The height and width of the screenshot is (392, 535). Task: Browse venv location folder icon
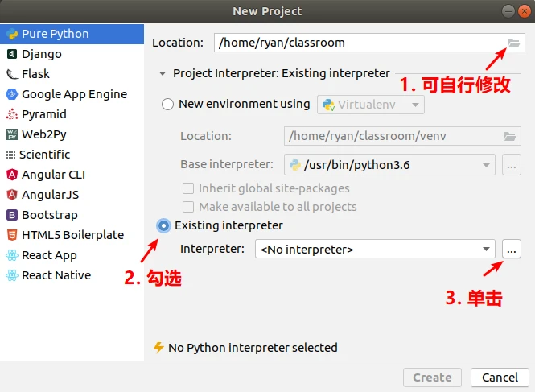click(510, 137)
